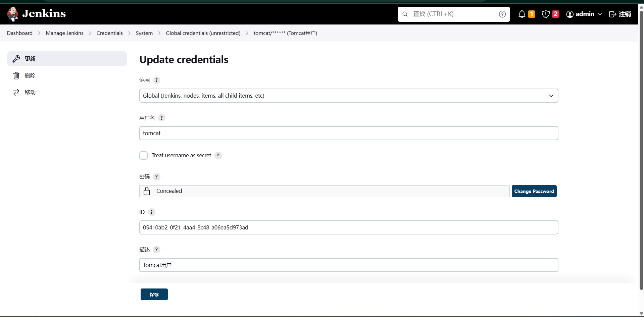Save credentials with 保存 button
This screenshot has height=317, width=644.
coord(154,295)
